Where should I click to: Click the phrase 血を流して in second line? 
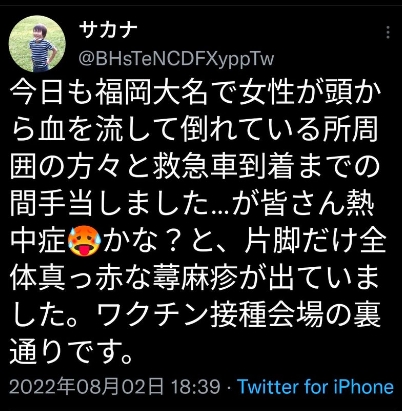(109, 129)
